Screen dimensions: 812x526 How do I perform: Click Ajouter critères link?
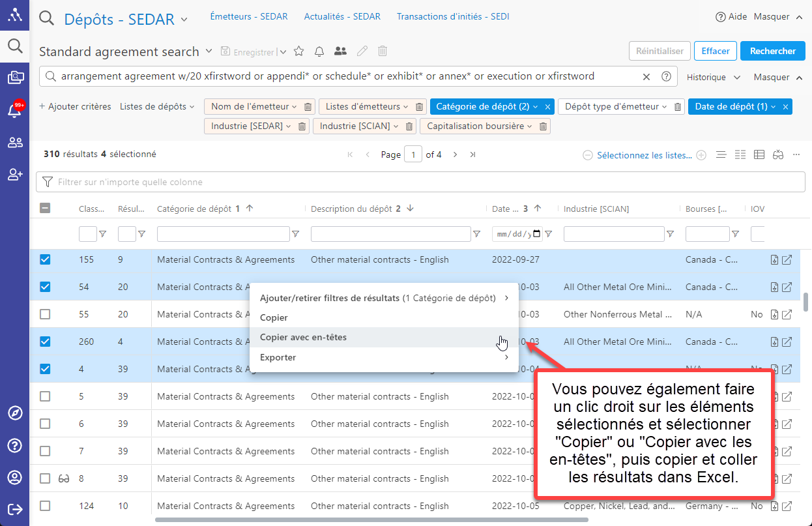tap(75, 106)
